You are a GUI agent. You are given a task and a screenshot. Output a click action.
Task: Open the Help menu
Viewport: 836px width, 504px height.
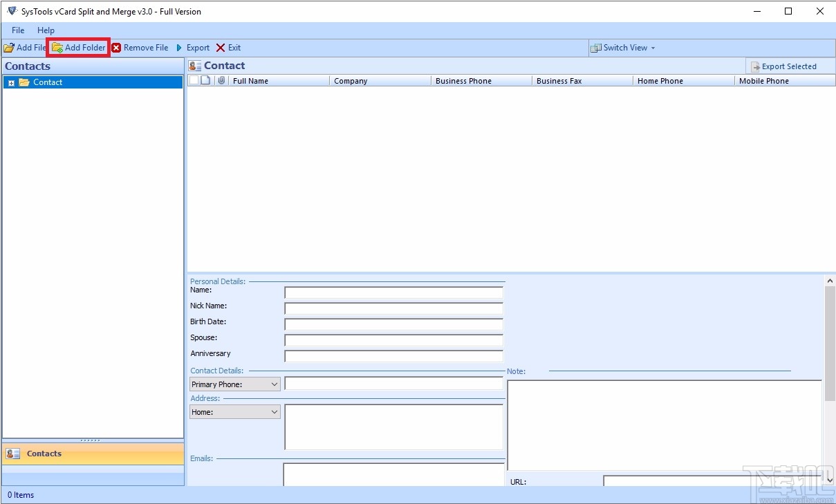point(46,30)
